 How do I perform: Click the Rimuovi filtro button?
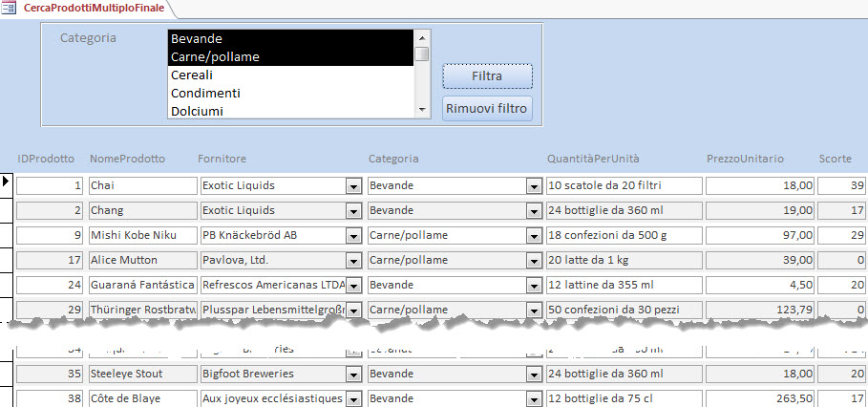(487, 108)
